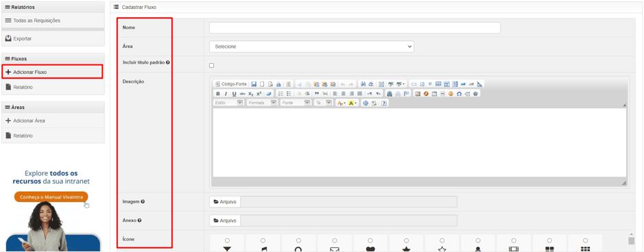The height and width of the screenshot is (252, 644).
Task: Click the Maximize editor icon
Action: point(366,103)
